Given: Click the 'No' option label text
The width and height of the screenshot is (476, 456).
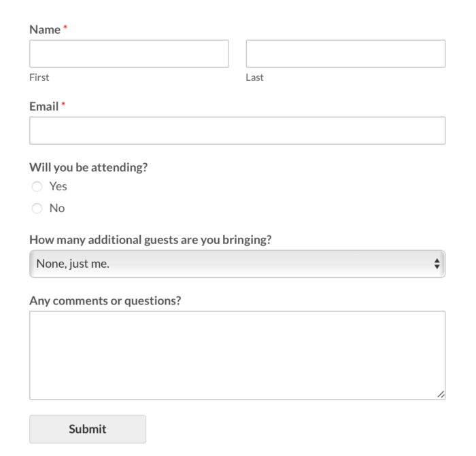Looking at the screenshot, I should [x=57, y=209].
